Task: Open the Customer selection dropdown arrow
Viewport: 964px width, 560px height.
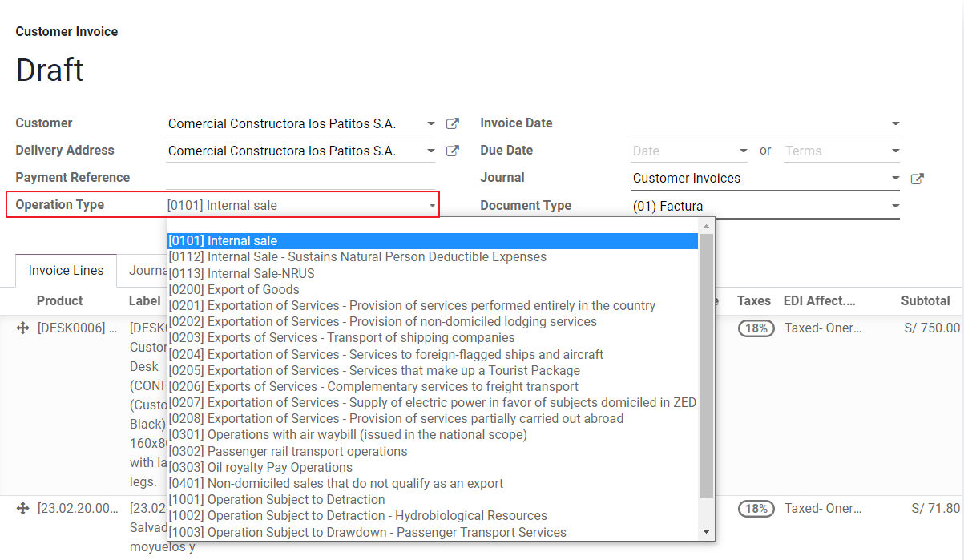Action: [x=430, y=123]
